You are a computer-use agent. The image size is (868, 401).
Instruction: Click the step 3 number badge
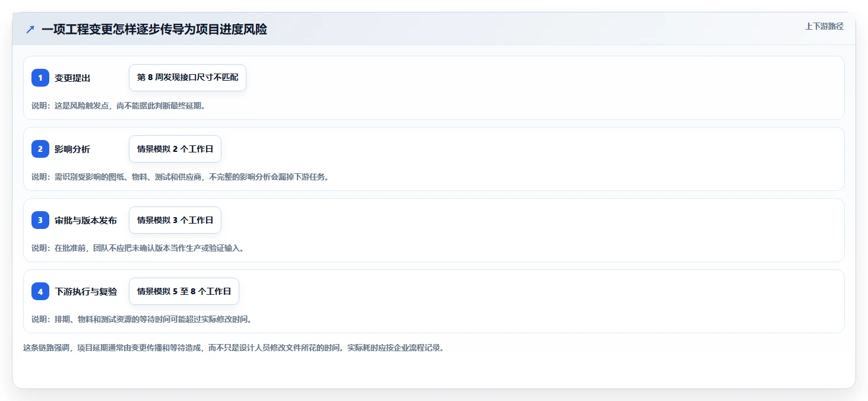point(40,220)
